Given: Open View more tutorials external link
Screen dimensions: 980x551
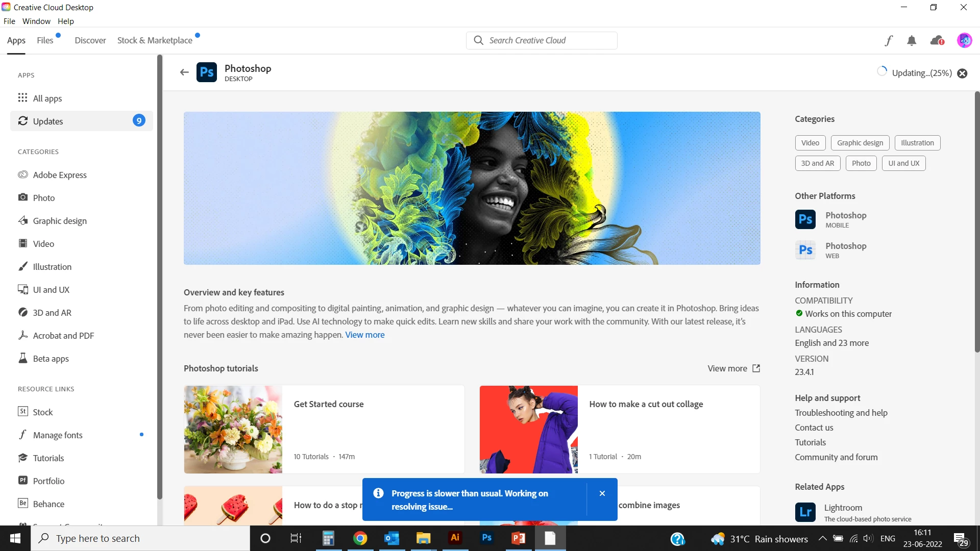Looking at the screenshot, I should coord(733,368).
